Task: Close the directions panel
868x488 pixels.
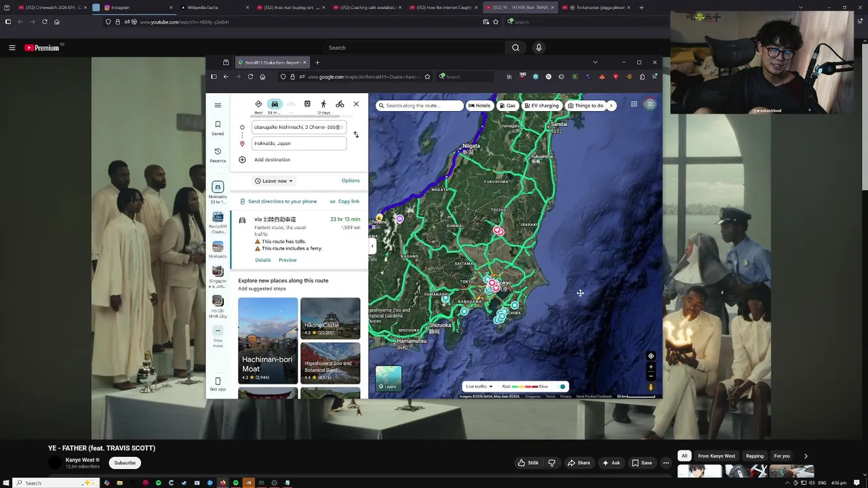Action: pyautogui.click(x=356, y=104)
